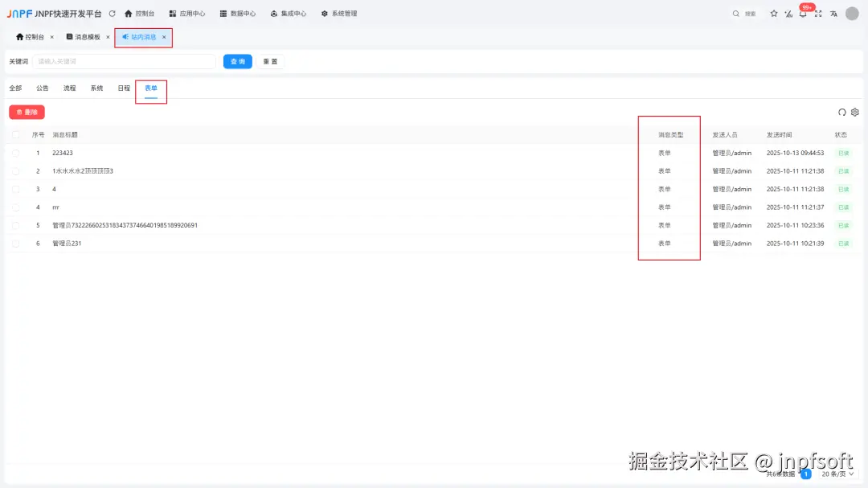
Task: Open the 集成中心 menu item
Action: coord(288,13)
